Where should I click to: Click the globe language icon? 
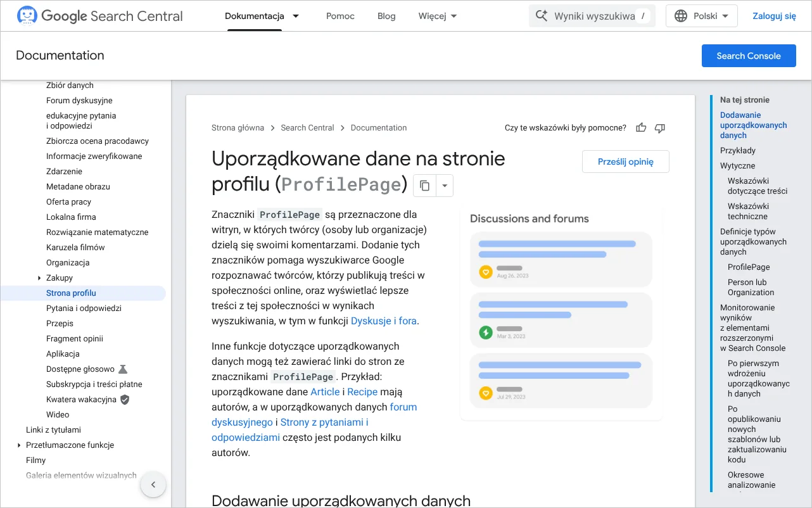(x=681, y=16)
